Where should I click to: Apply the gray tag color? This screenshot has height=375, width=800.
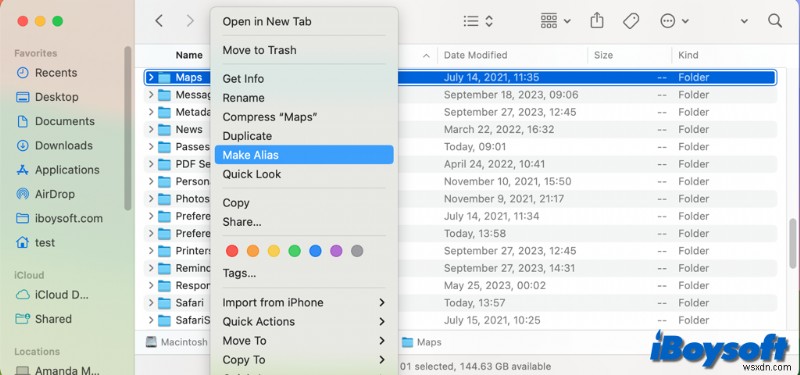point(357,251)
